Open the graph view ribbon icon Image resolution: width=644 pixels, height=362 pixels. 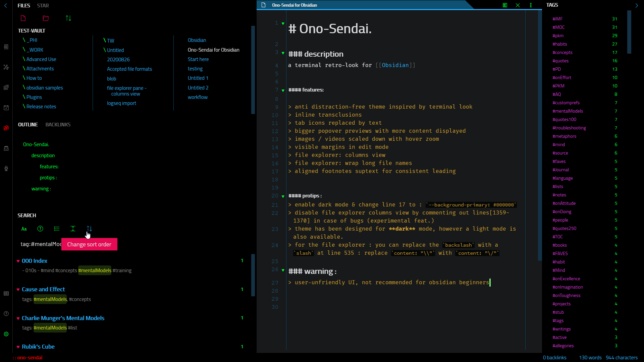click(x=6, y=67)
